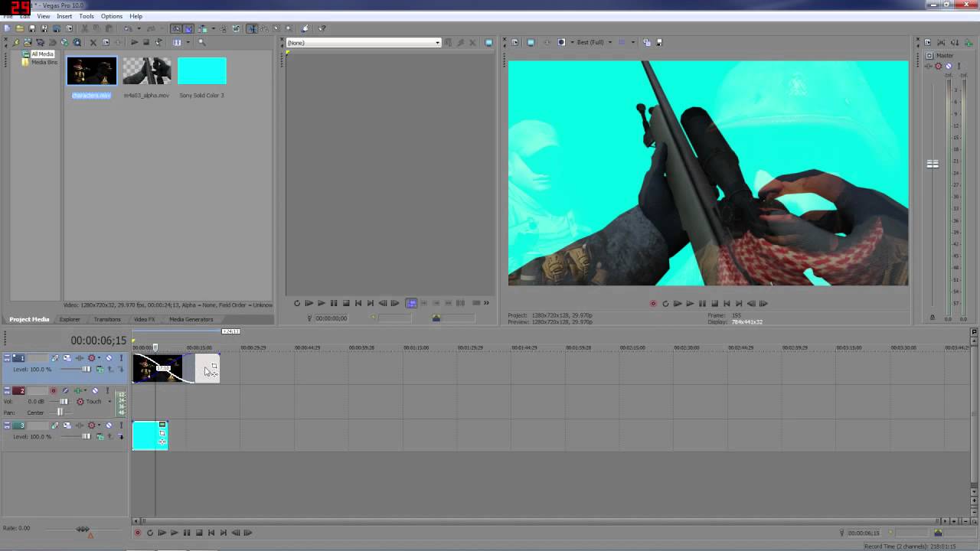Adjust audio track 2 Vol slider
Screen dimensions: 980x551
[x=64, y=401]
